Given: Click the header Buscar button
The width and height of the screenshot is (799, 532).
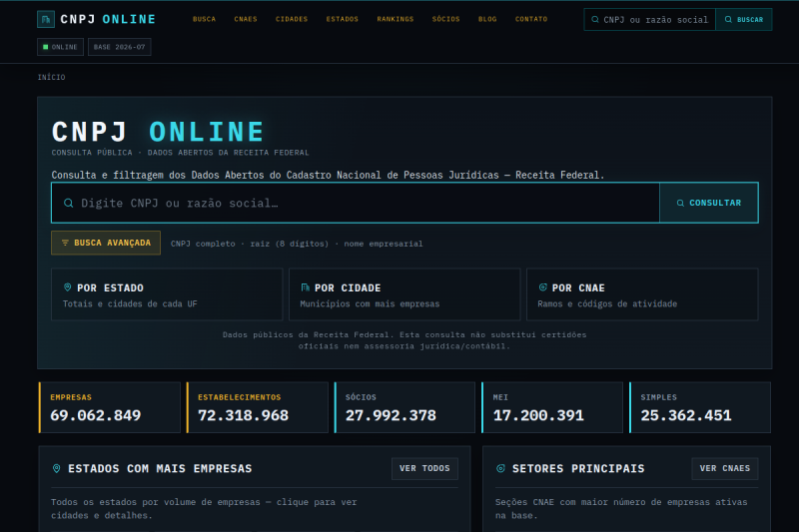Looking at the screenshot, I should [x=743, y=19].
